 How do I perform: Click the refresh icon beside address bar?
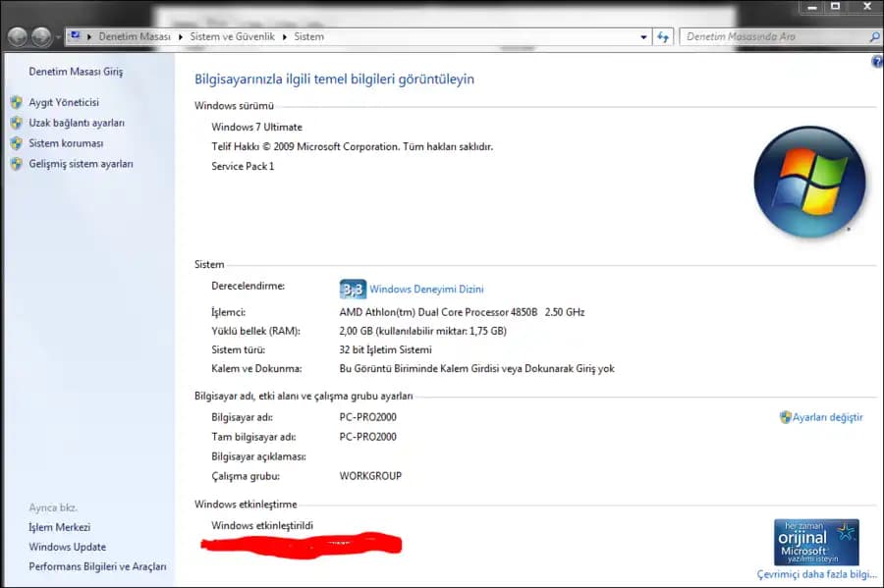[x=664, y=37]
